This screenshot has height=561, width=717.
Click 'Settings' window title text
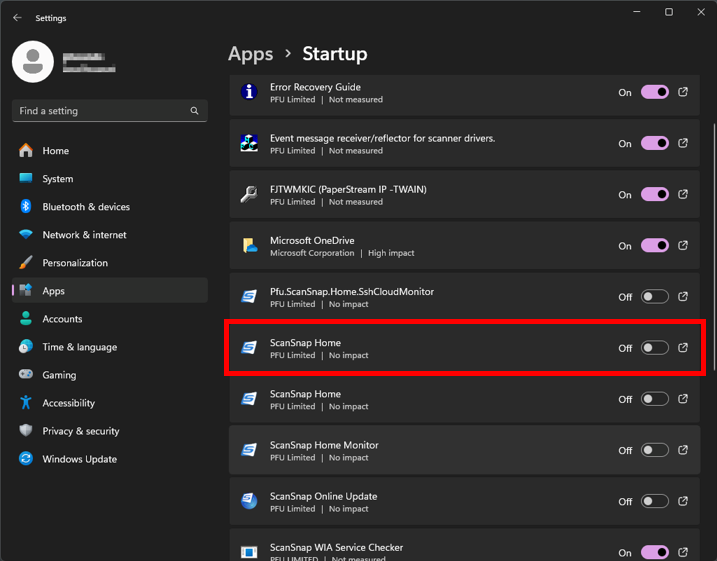pos(51,18)
